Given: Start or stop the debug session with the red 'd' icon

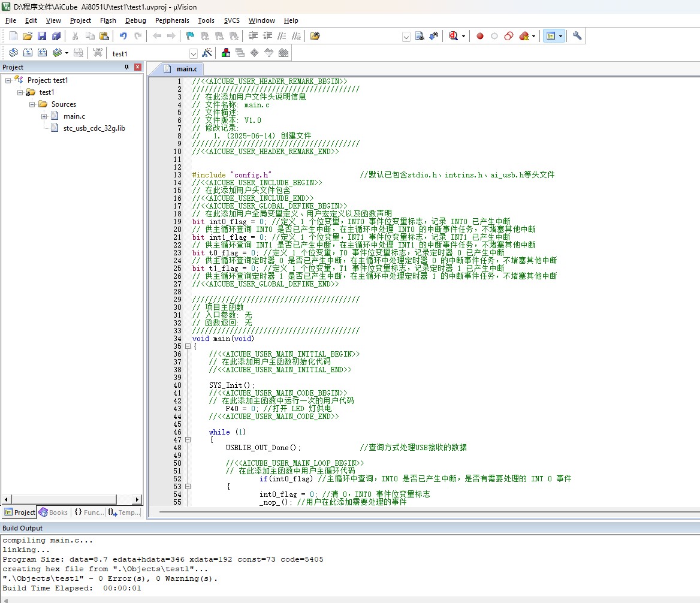Looking at the screenshot, I should click(453, 36).
